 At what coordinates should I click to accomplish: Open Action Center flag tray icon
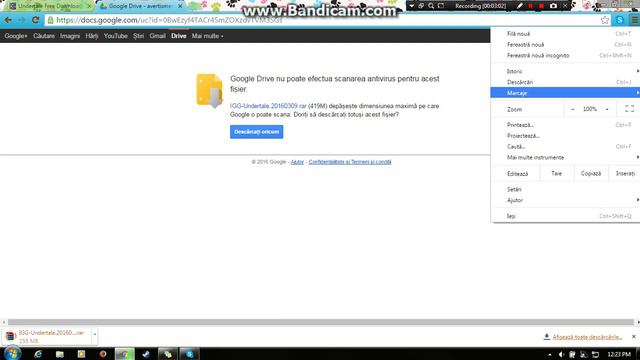point(572,354)
